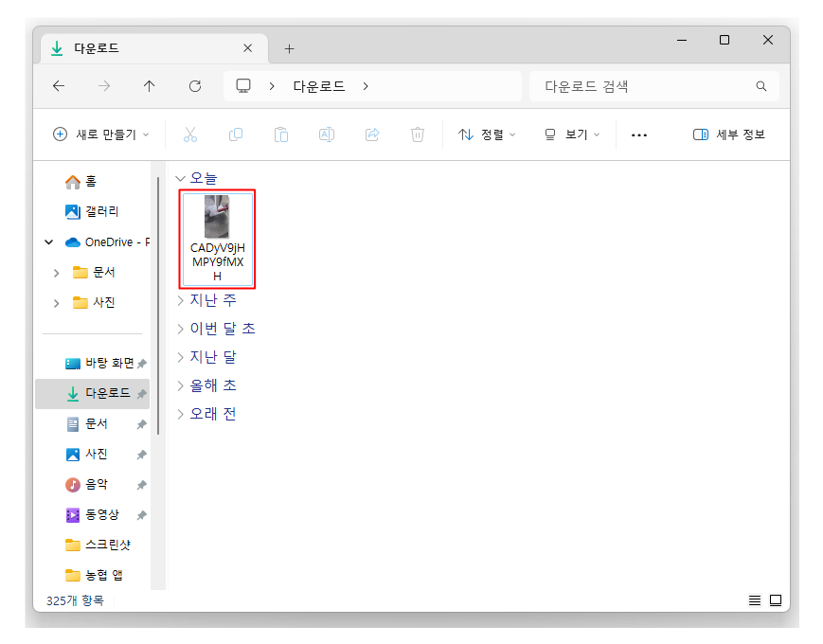Screen dimensions: 823x644
Task: Open the 보기 view options dropdown
Action: click(x=571, y=134)
